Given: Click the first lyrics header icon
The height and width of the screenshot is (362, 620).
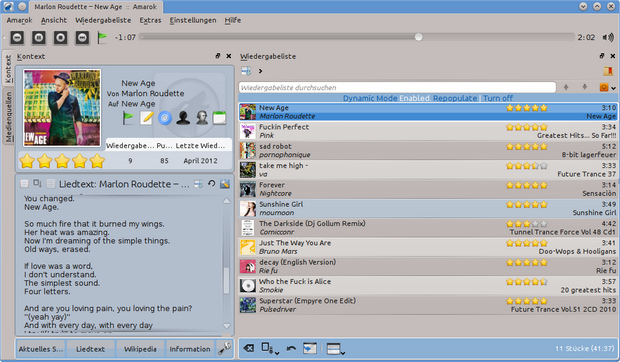Looking at the screenshot, I should 25,183.
